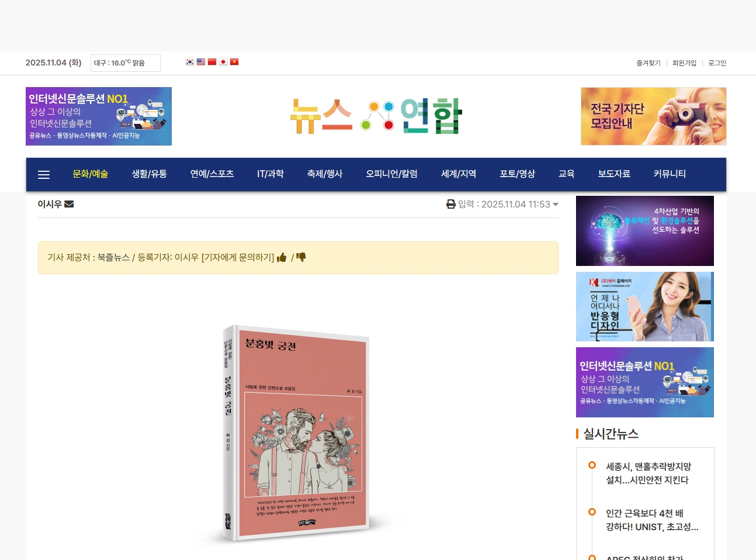
Task: Open the 세종시 맨홀추락방지망 news headline
Action: tap(649, 473)
